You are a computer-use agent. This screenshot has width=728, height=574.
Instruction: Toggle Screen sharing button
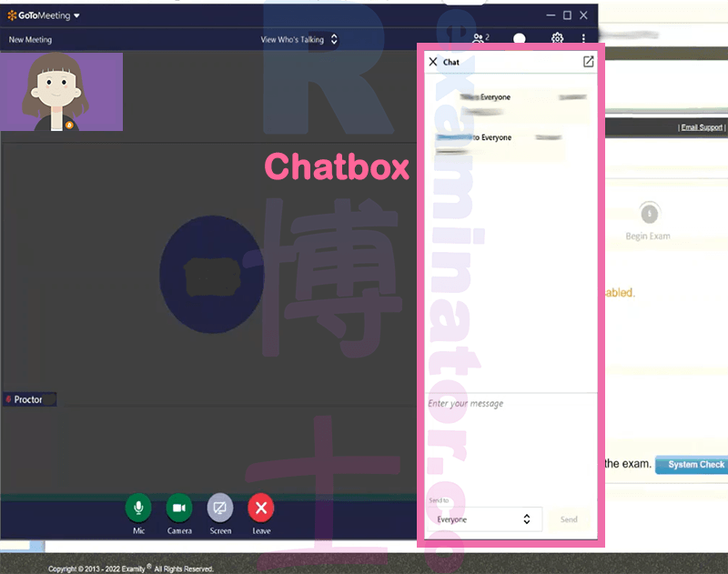click(220, 508)
